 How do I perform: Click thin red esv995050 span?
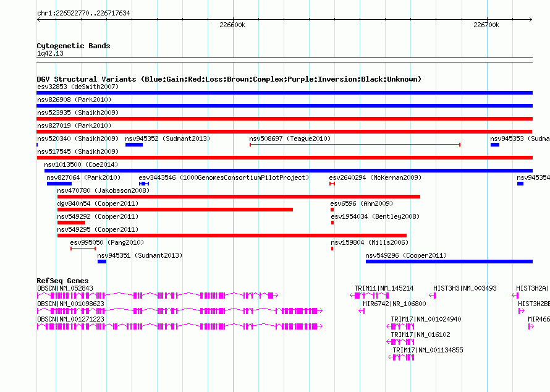[x=83, y=249]
